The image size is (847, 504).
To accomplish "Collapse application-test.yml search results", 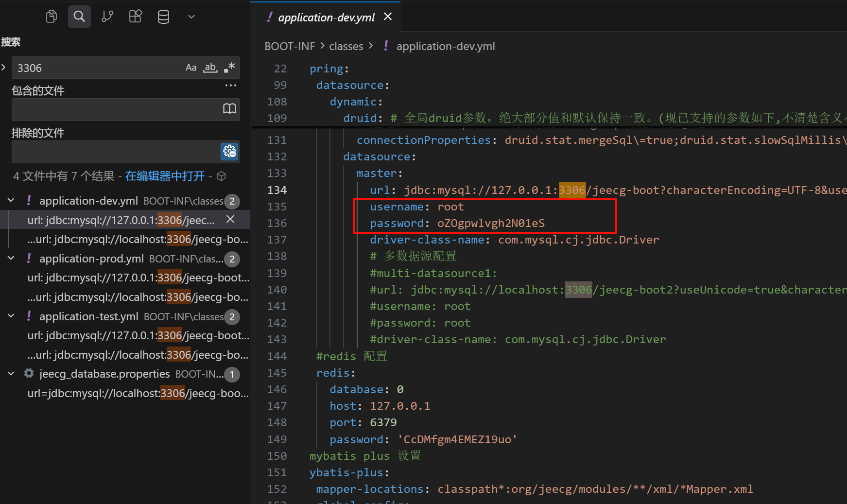I will pyautogui.click(x=11, y=316).
